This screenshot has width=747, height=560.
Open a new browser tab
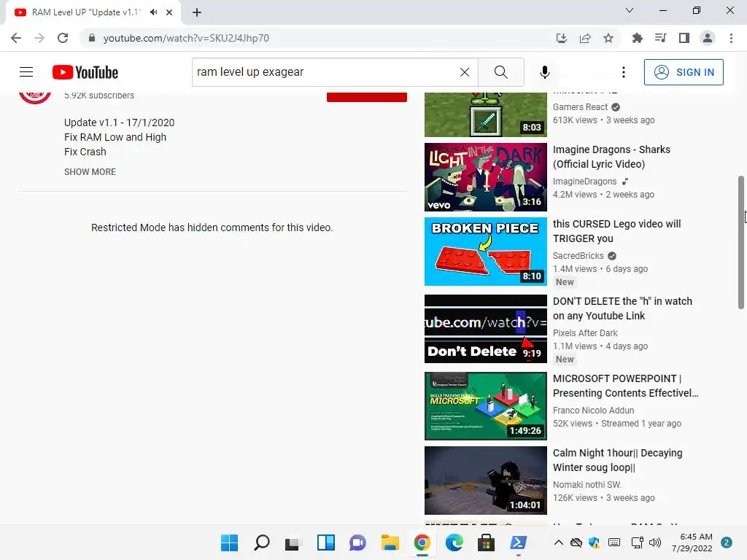[x=197, y=12]
